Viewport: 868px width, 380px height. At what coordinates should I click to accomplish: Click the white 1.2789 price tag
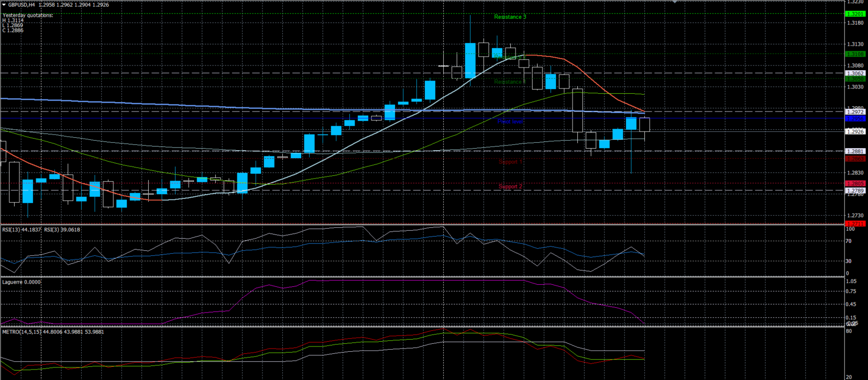click(x=855, y=191)
